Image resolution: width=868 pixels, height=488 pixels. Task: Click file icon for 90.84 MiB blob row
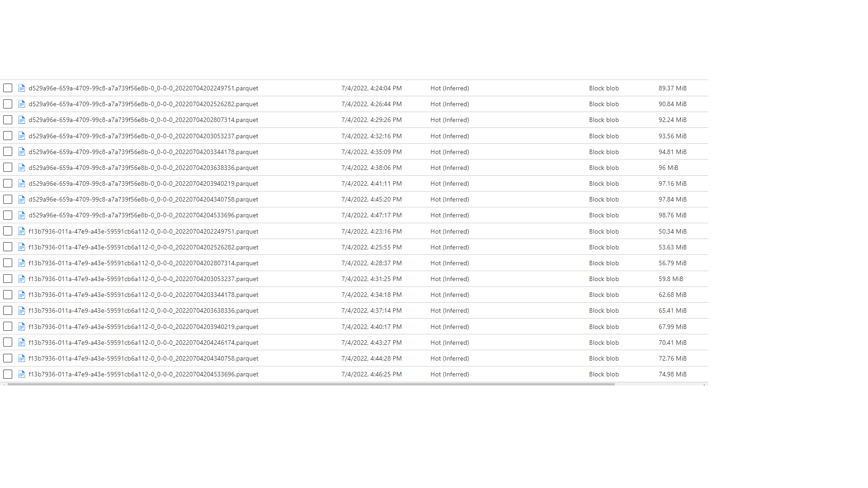[21, 104]
